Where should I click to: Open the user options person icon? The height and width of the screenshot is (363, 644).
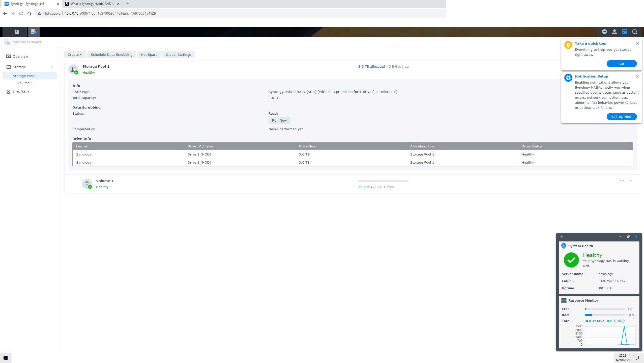point(614,32)
